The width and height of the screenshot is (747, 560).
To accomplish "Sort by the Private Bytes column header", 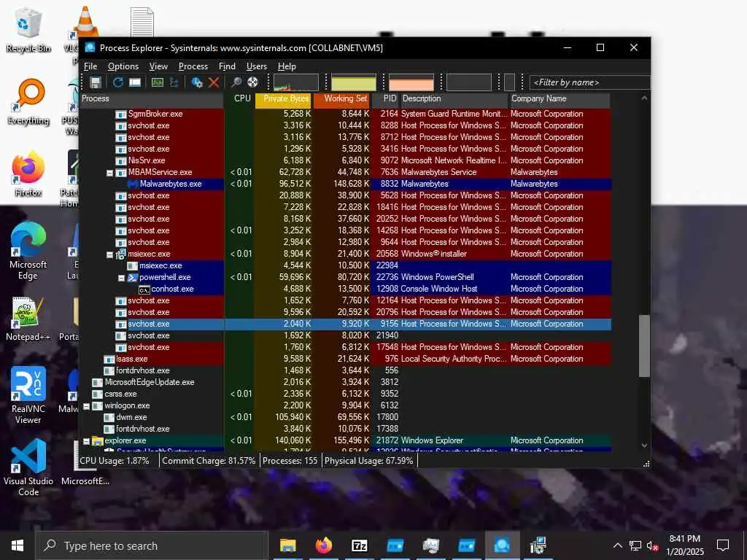I will 284,98.
